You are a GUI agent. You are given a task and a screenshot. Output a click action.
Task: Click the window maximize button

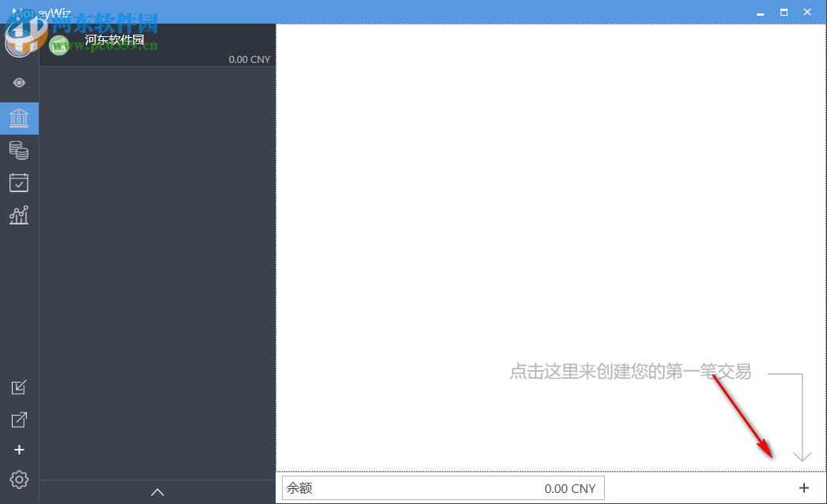coord(783,12)
